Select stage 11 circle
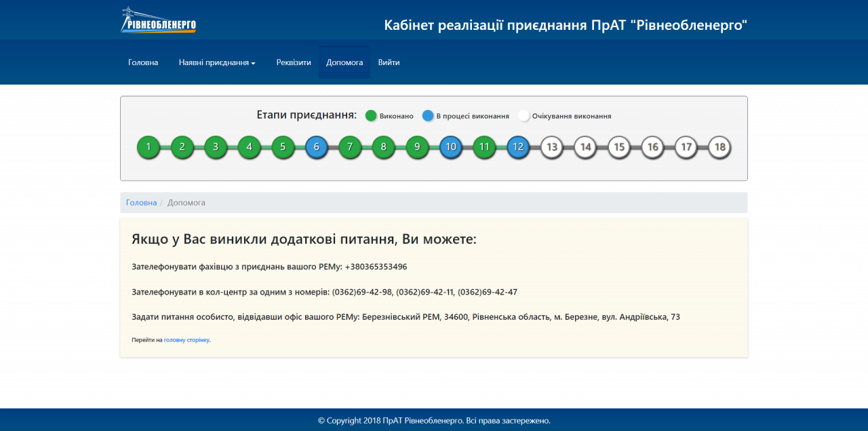The height and width of the screenshot is (431, 868). [x=484, y=147]
